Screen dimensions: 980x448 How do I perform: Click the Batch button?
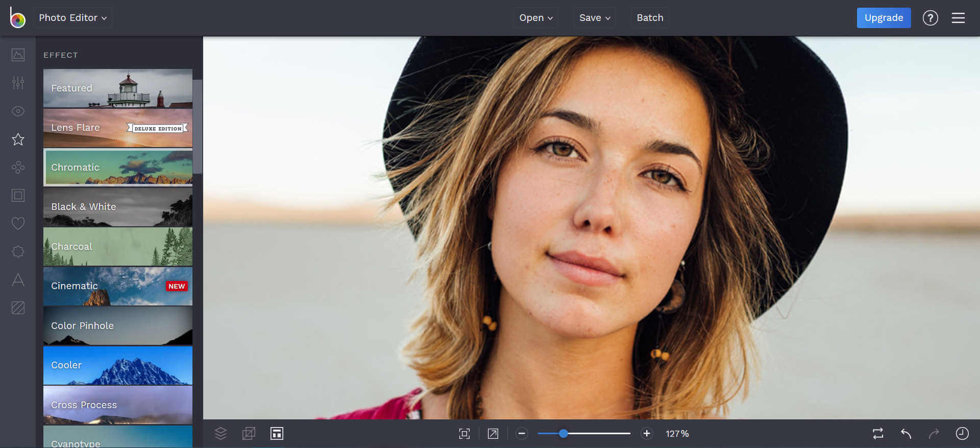pos(650,18)
